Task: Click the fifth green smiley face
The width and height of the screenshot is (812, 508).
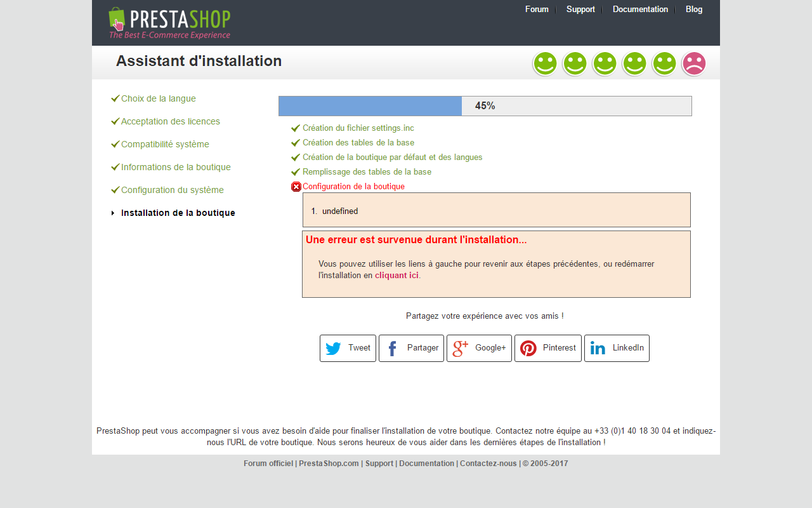Action: (664, 64)
